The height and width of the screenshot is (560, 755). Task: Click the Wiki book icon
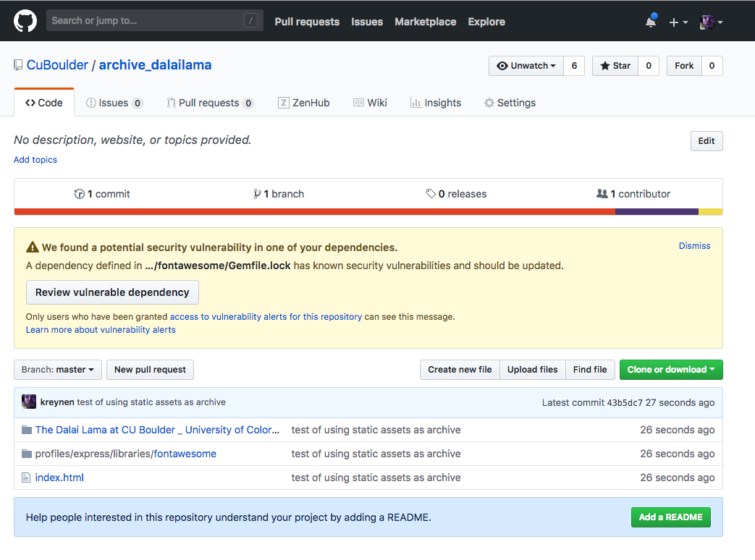coord(358,103)
